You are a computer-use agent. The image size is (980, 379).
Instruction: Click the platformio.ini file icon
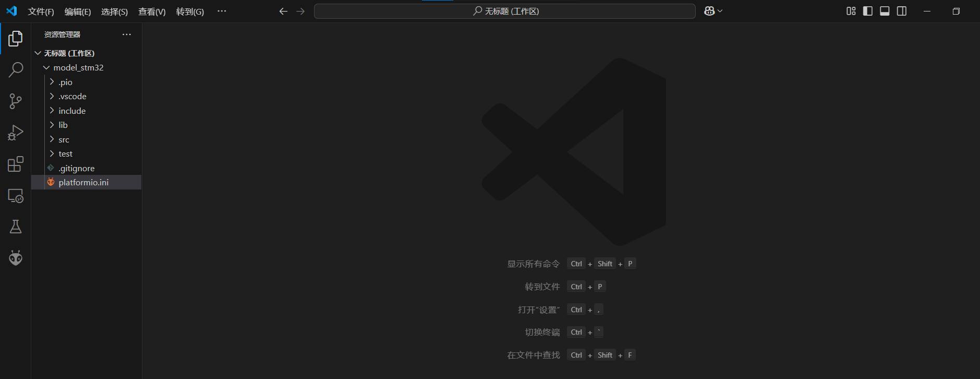point(51,182)
